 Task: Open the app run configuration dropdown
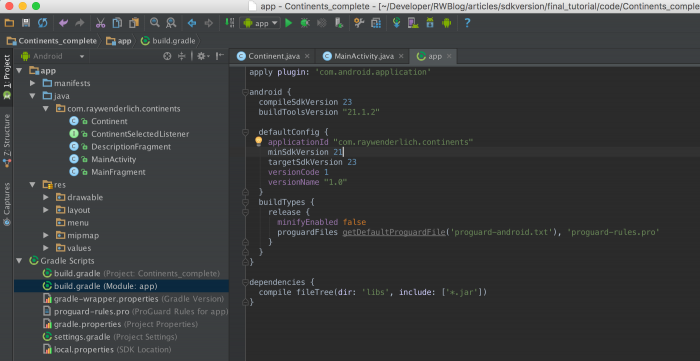coord(260,23)
